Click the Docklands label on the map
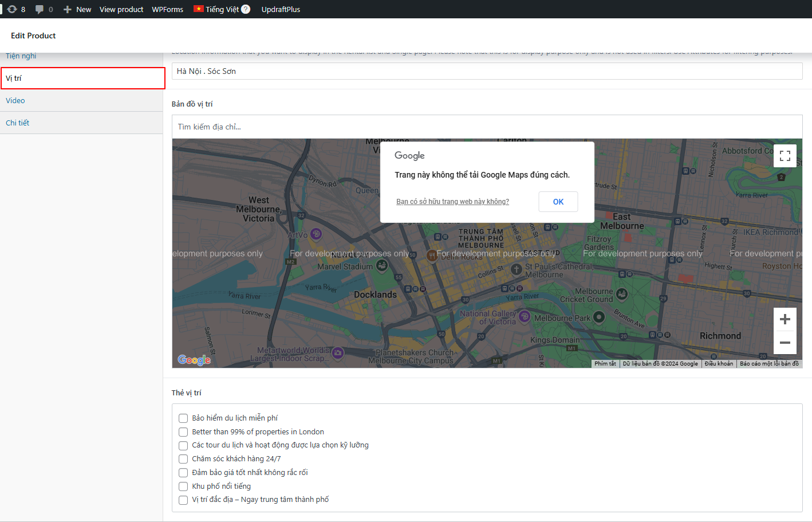This screenshot has width=812, height=522. [x=375, y=295]
